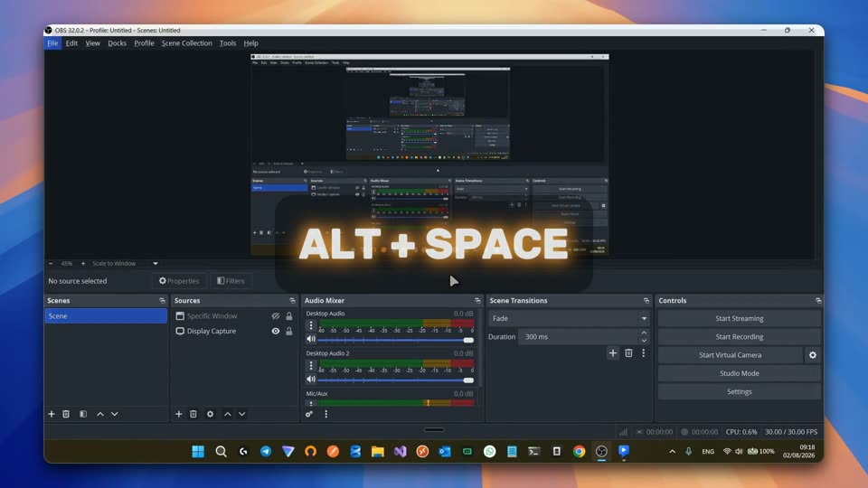Open WhatsApp from the taskbar
The height and width of the screenshot is (488, 868).
point(489,452)
